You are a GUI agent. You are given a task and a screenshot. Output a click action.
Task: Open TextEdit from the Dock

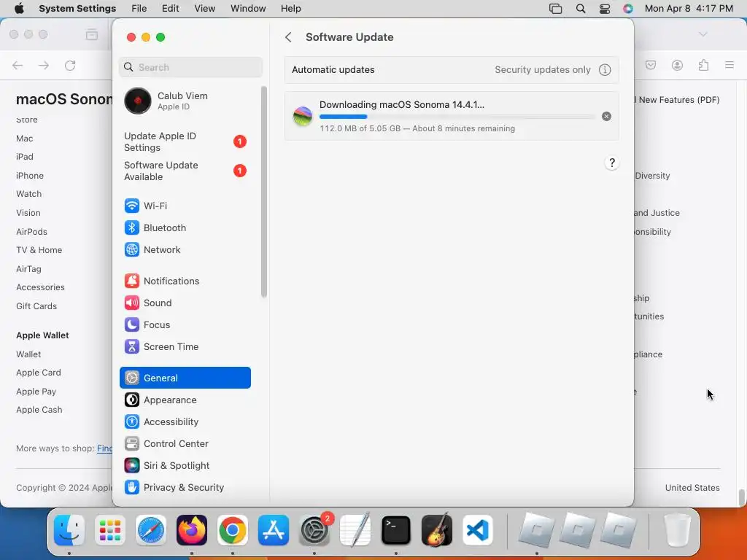tap(355, 530)
